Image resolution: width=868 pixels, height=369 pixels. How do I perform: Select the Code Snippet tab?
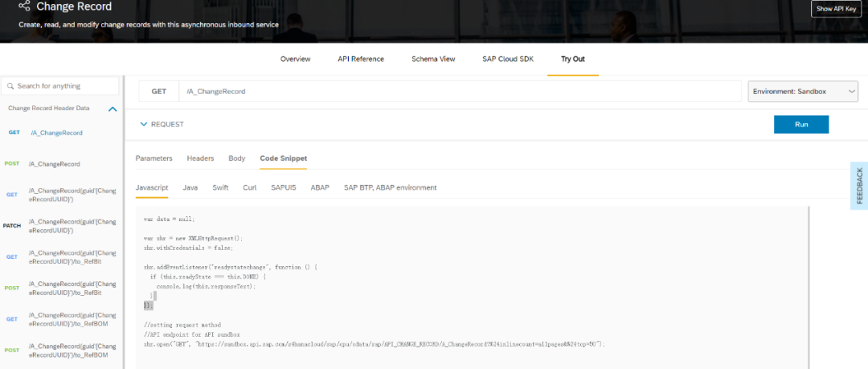click(284, 158)
